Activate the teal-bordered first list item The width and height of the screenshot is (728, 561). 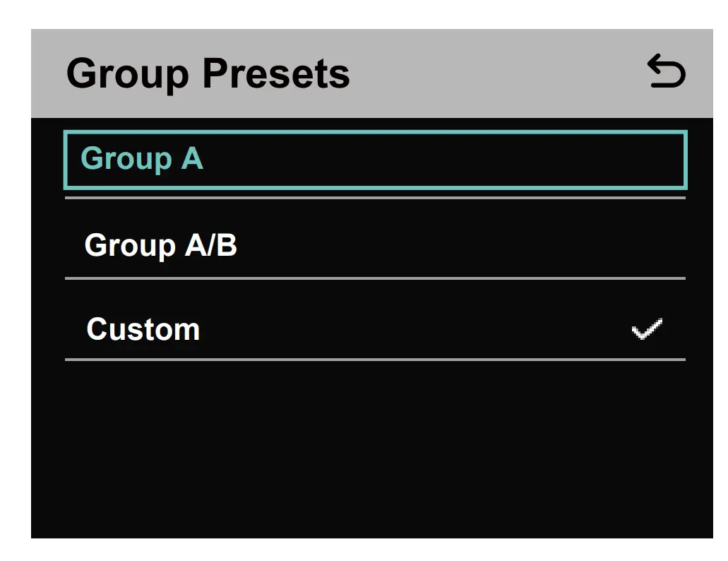click(374, 160)
